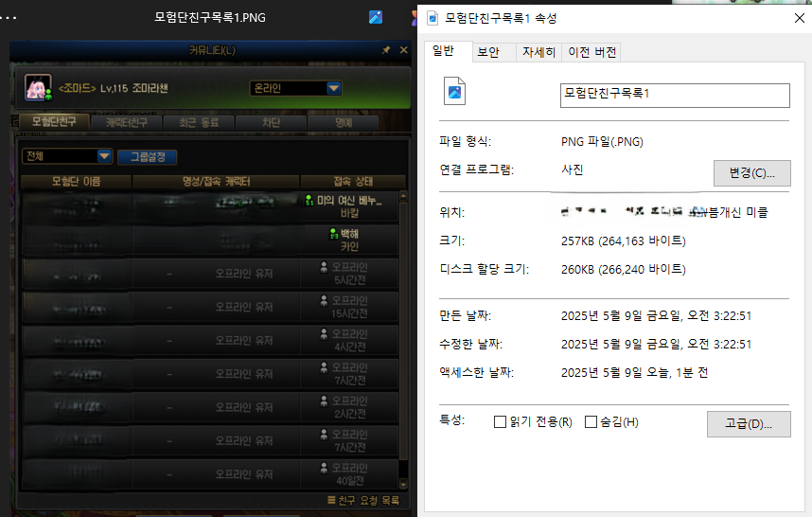Click the PNG file type icon in properties
Screen dimensions: 812x517
pos(456,91)
